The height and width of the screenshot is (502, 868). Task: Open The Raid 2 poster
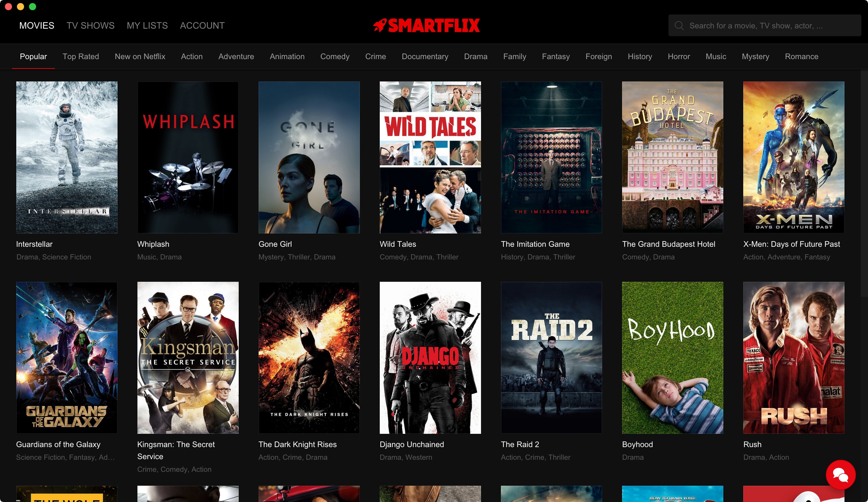[x=552, y=357]
